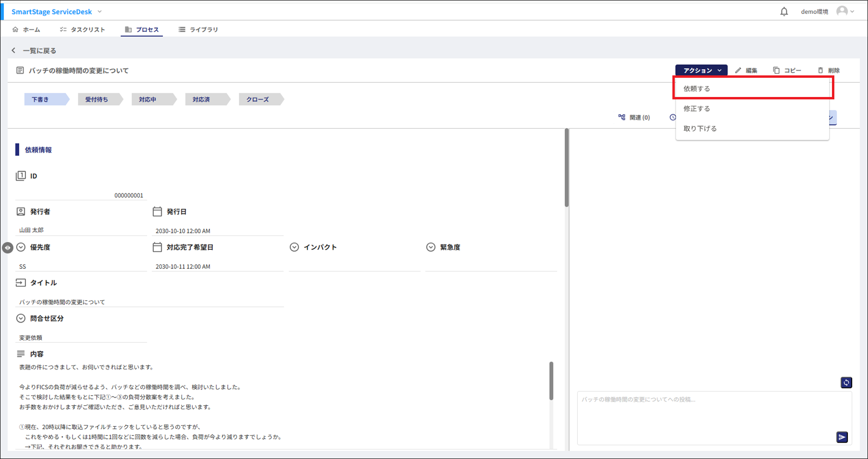868x459 pixels.
Task: Open the ライブラリ tab
Action: tap(198, 30)
